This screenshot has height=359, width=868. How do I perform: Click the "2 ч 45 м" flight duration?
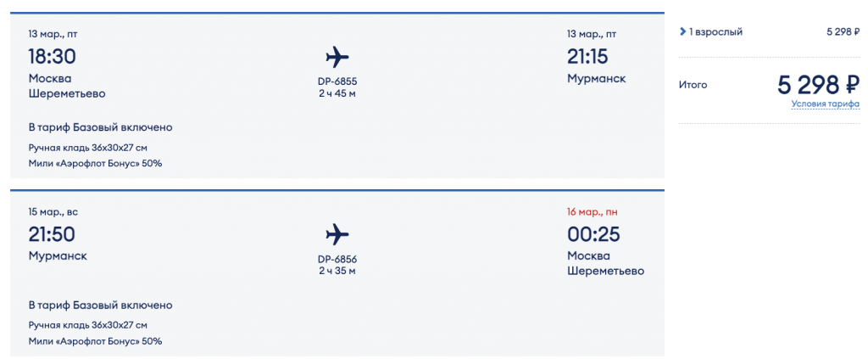[337, 93]
